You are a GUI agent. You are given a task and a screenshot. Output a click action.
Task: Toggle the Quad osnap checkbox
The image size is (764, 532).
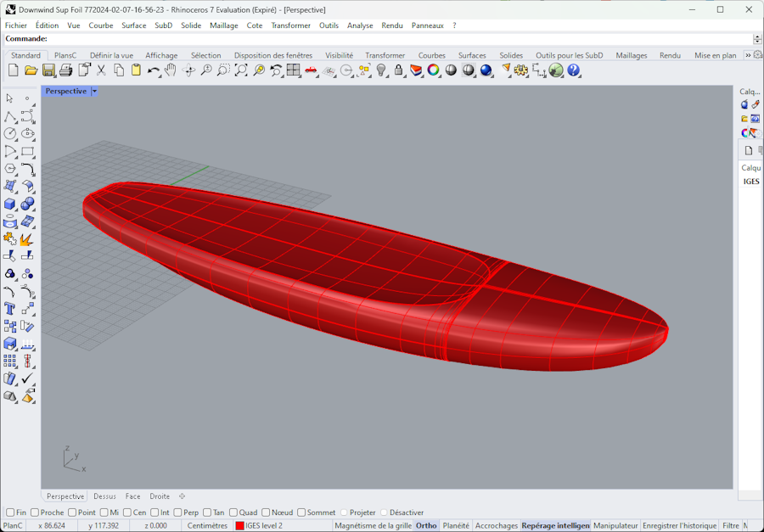pyautogui.click(x=232, y=512)
